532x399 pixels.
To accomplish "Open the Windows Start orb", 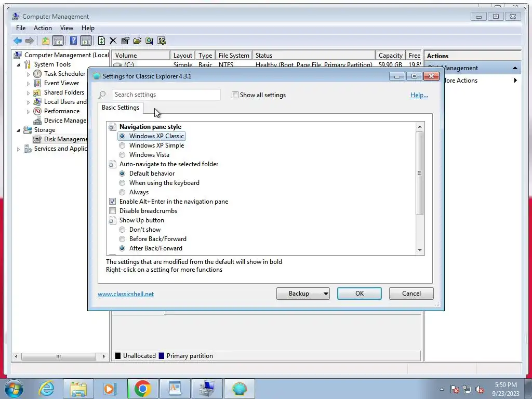I will (14, 389).
